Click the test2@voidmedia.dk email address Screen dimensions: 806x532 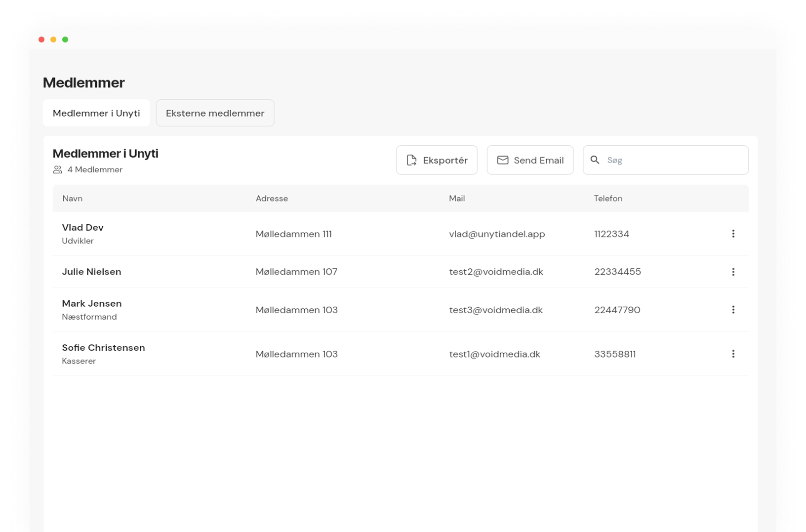[x=496, y=272]
